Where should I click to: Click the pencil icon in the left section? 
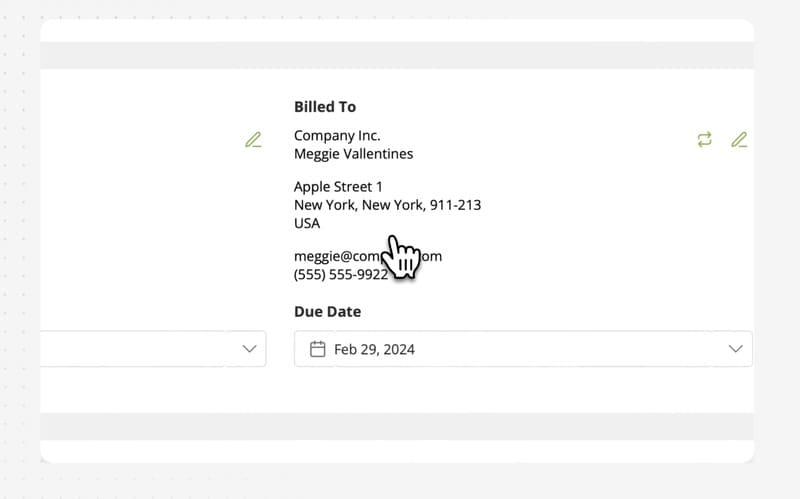click(x=253, y=140)
